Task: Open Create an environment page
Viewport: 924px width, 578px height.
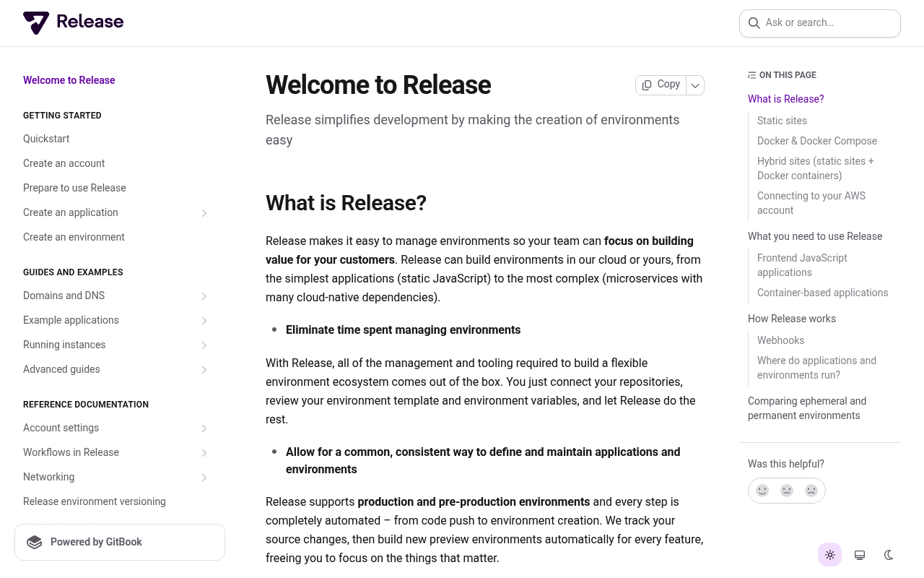Action: tap(74, 237)
